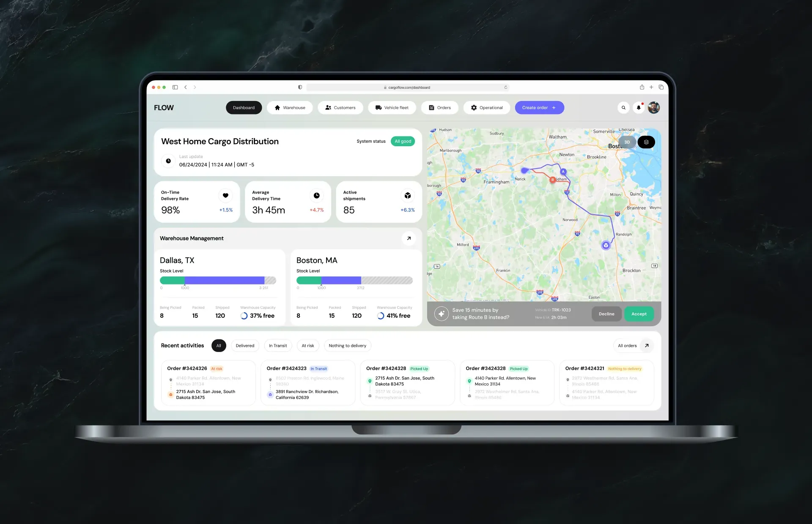Screen dimensions: 812x524
Task: Filter activities by At risk
Action: click(x=308, y=346)
